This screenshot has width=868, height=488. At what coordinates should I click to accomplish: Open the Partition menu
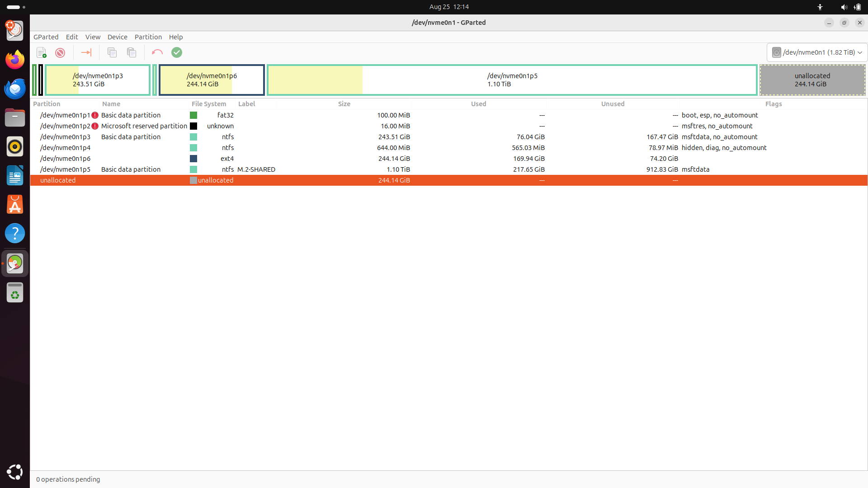148,37
